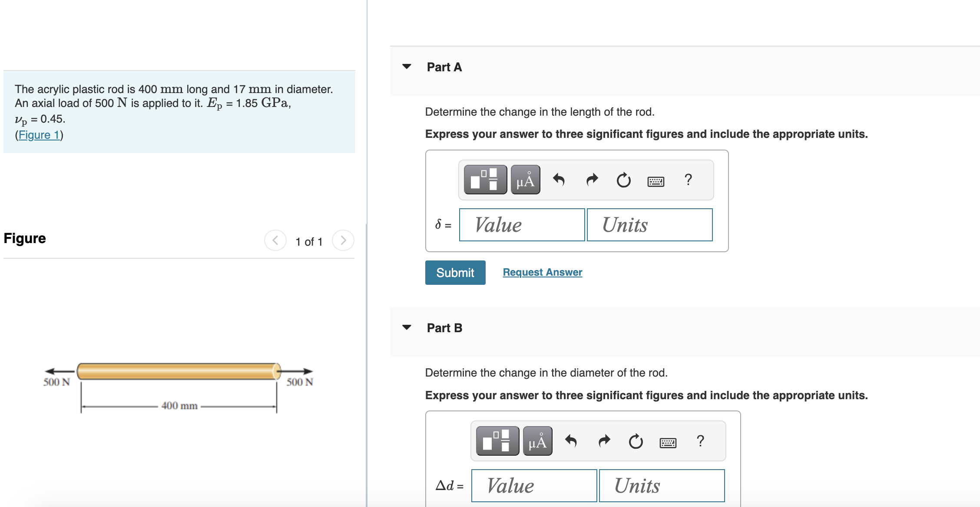Click the redo arrow in Part A
The width and height of the screenshot is (980, 507).
tap(592, 180)
